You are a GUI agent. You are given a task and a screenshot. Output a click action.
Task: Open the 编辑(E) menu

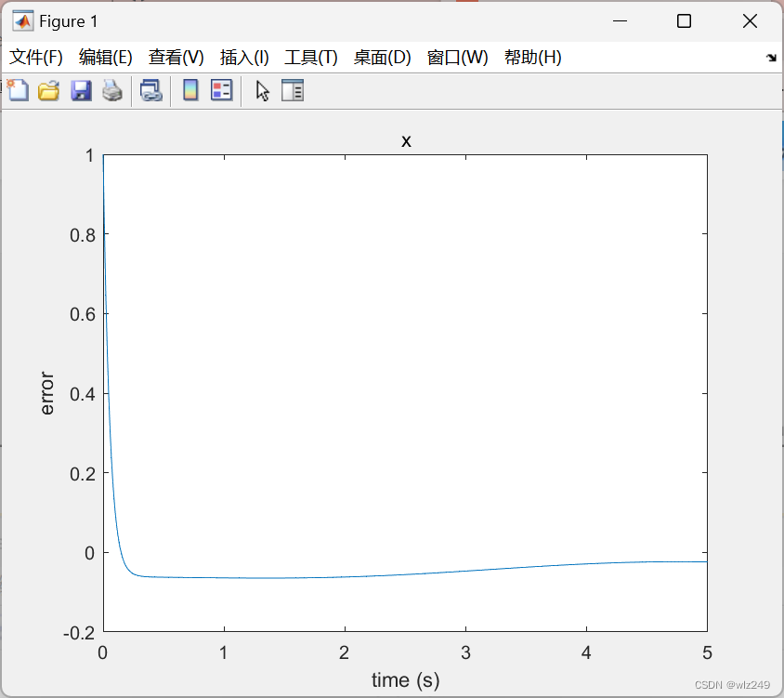point(106,57)
